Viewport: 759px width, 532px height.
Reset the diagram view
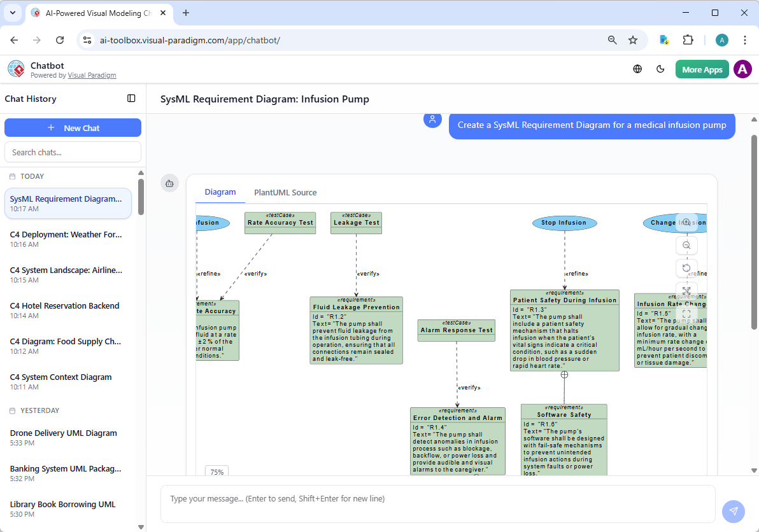click(686, 268)
